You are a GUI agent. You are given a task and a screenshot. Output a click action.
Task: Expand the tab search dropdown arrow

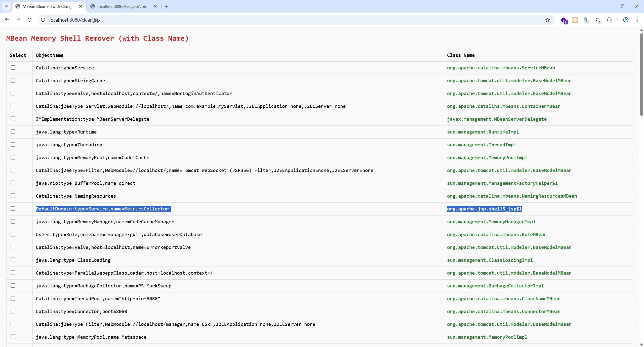7,6
